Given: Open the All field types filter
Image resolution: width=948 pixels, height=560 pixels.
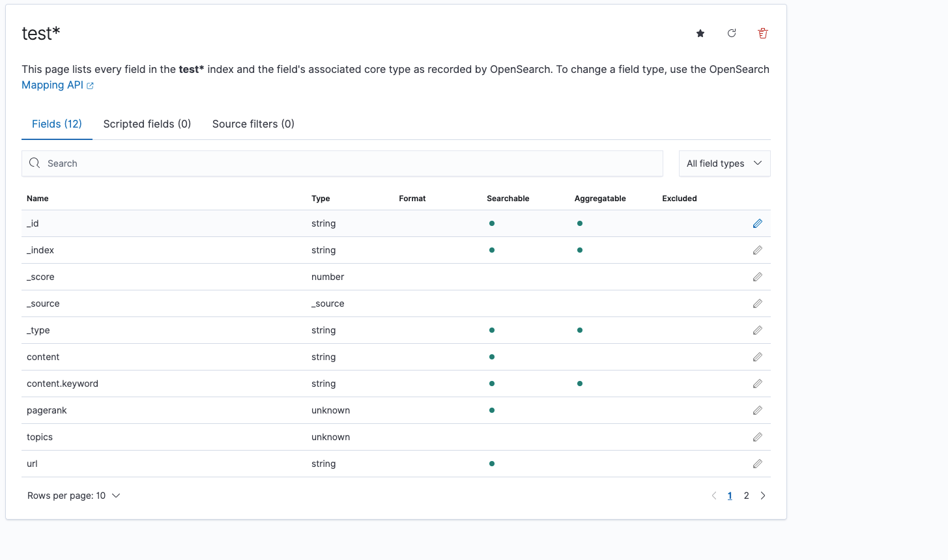Looking at the screenshot, I should [x=724, y=163].
